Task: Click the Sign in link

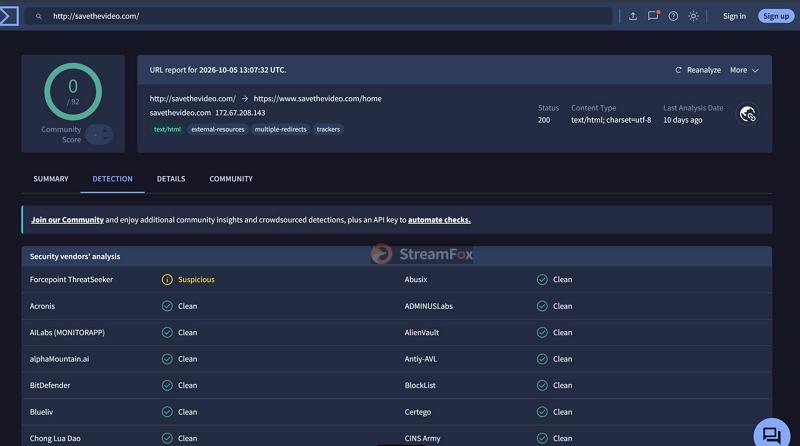Action: click(734, 16)
